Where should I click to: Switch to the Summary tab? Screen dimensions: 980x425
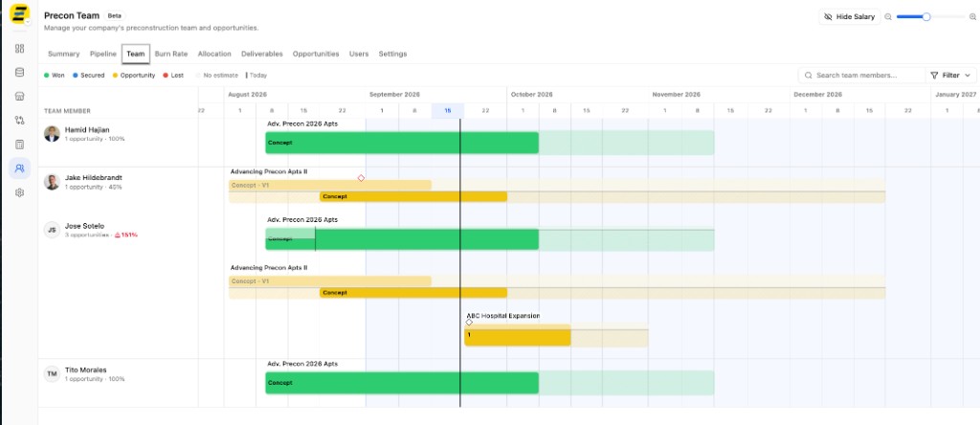click(64, 54)
